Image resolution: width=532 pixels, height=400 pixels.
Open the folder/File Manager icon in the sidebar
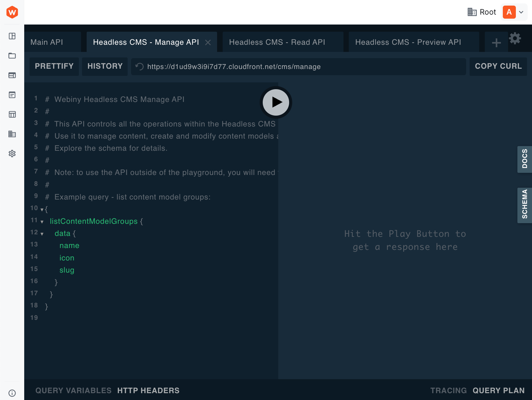12,56
